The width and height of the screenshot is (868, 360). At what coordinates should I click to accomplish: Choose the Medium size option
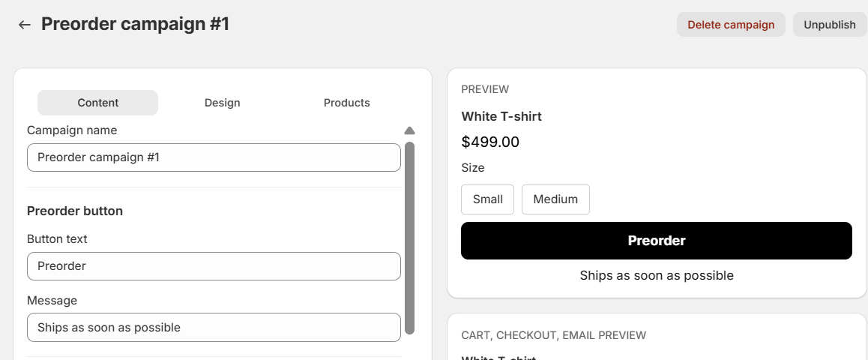click(555, 199)
